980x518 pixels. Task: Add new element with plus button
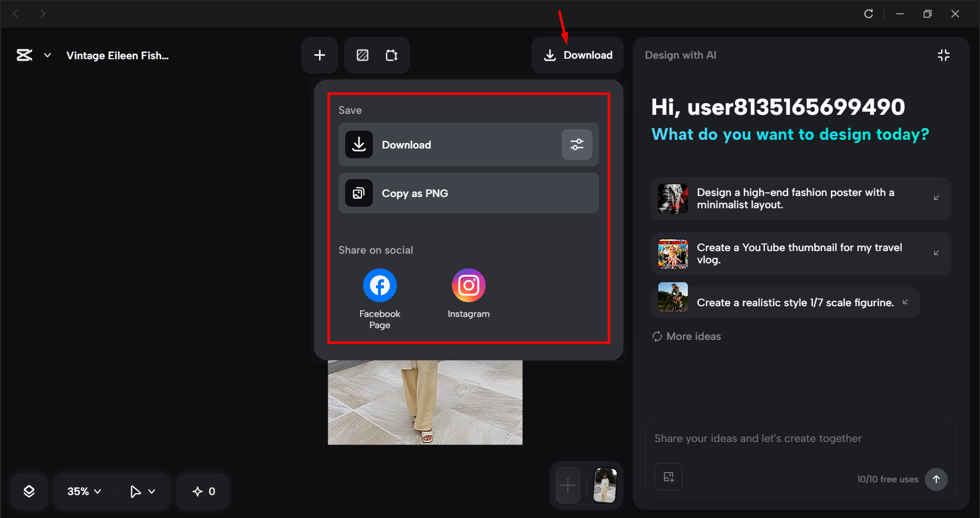[320, 55]
